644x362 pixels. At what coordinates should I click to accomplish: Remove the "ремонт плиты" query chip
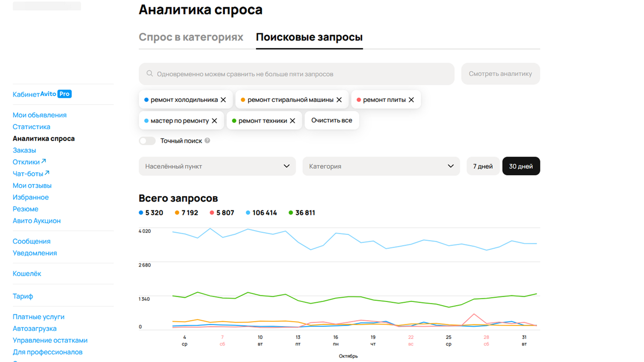pos(412,99)
